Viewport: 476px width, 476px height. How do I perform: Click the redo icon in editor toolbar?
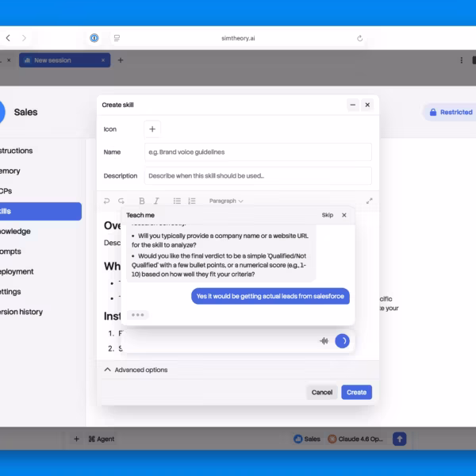pyautogui.click(x=121, y=202)
